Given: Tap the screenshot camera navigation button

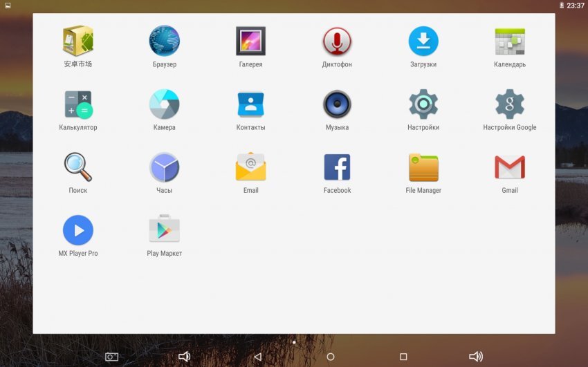Looking at the screenshot, I should pyautogui.click(x=111, y=357).
